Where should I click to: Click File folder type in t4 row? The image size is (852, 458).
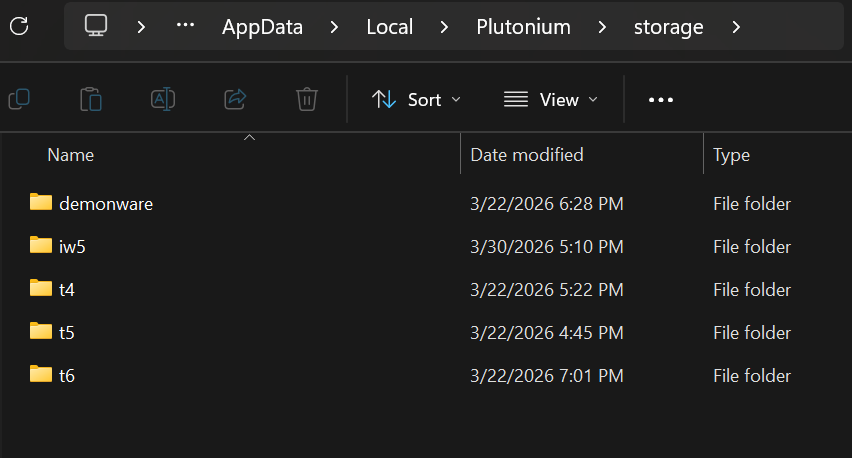752,290
